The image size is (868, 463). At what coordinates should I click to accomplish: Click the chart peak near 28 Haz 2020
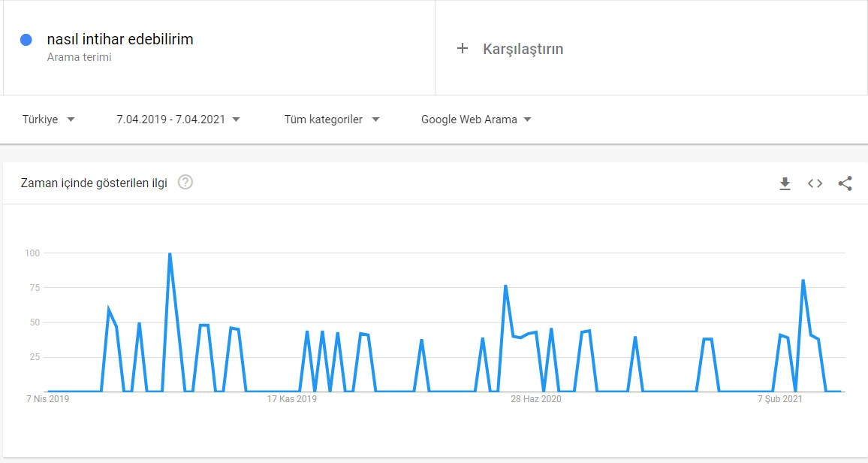[x=505, y=286]
